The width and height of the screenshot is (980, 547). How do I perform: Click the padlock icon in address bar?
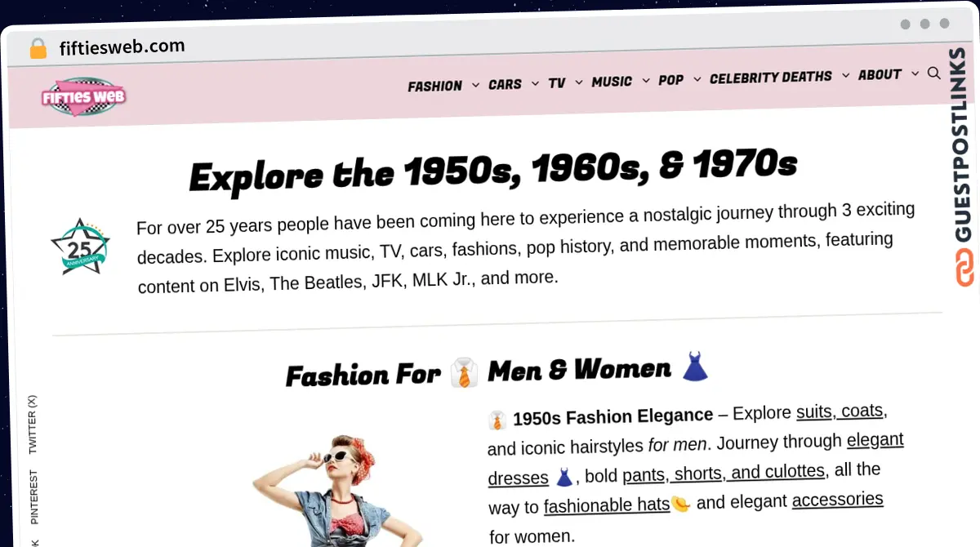tap(38, 48)
